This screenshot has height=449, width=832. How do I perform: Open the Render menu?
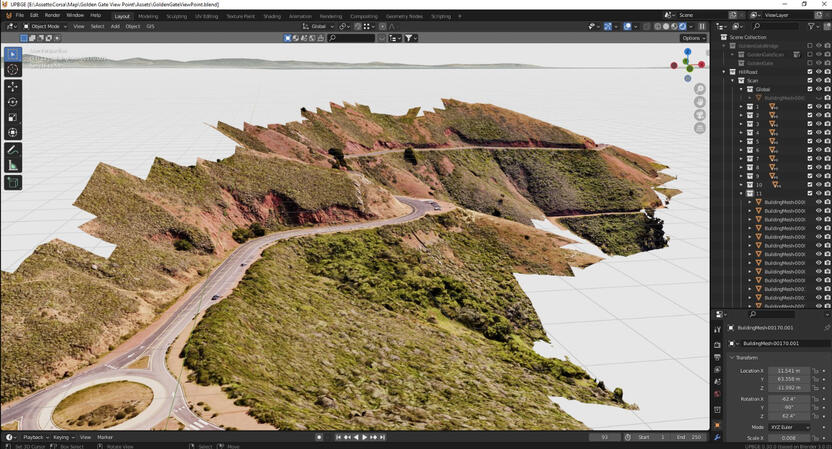pos(52,16)
